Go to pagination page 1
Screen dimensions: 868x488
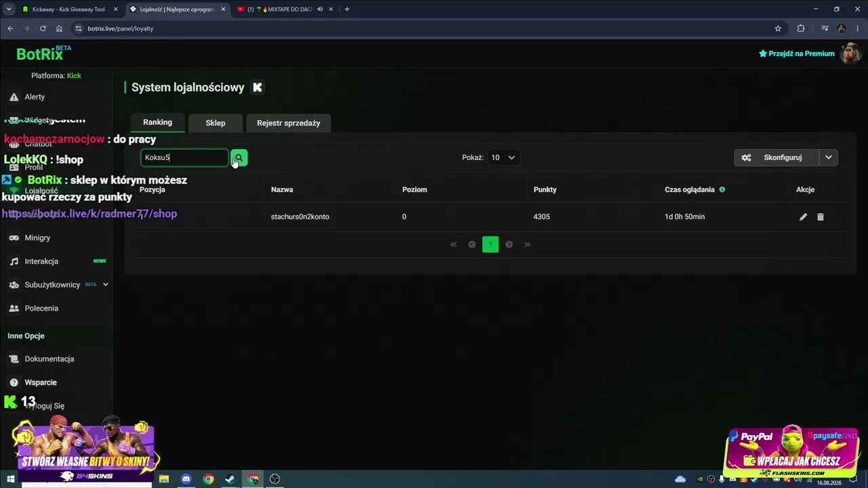(x=490, y=245)
